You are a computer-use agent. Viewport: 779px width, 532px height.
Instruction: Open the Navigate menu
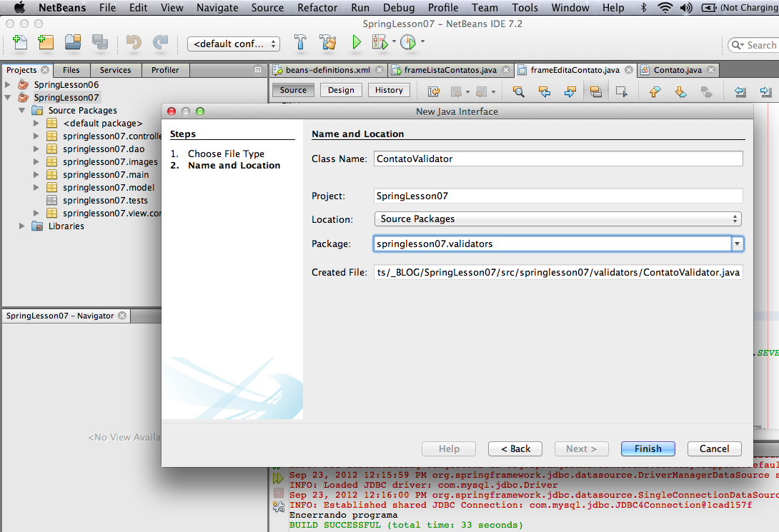coord(217,7)
